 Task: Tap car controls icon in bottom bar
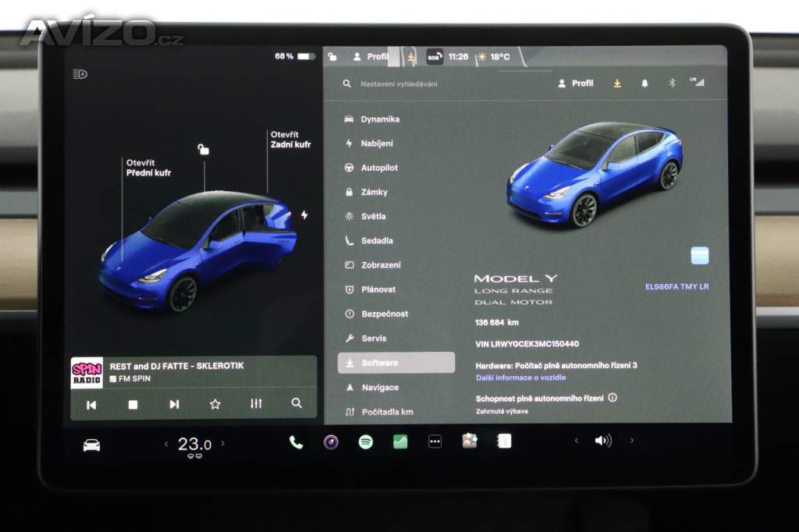click(91, 445)
